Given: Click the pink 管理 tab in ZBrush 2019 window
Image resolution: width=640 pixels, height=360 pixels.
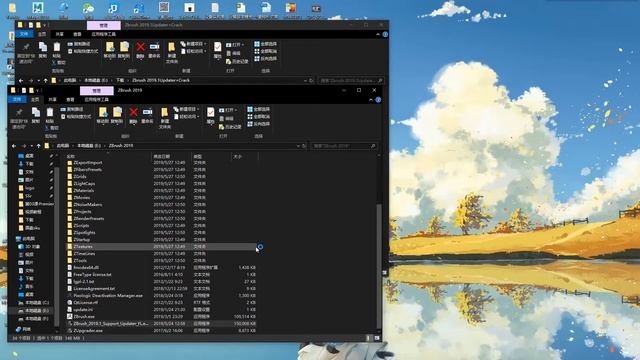Looking at the screenshot, I should tap(97, 90).
